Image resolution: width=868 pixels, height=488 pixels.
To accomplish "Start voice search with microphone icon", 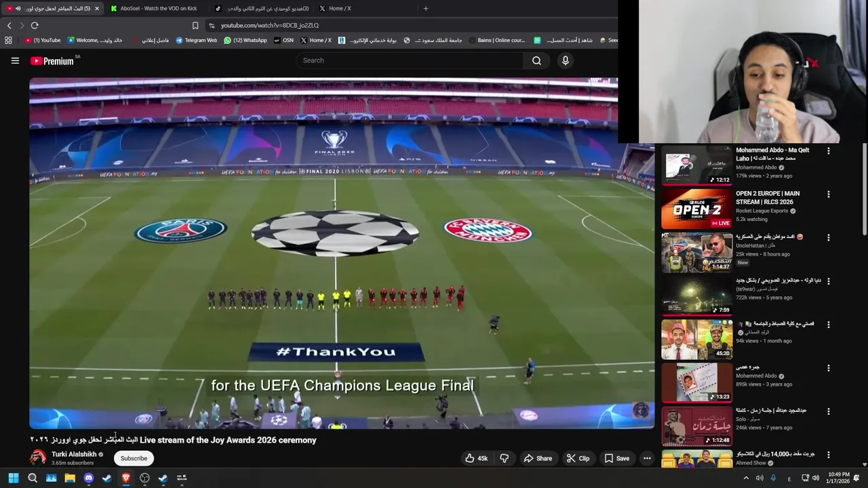I will pos(566,60).
